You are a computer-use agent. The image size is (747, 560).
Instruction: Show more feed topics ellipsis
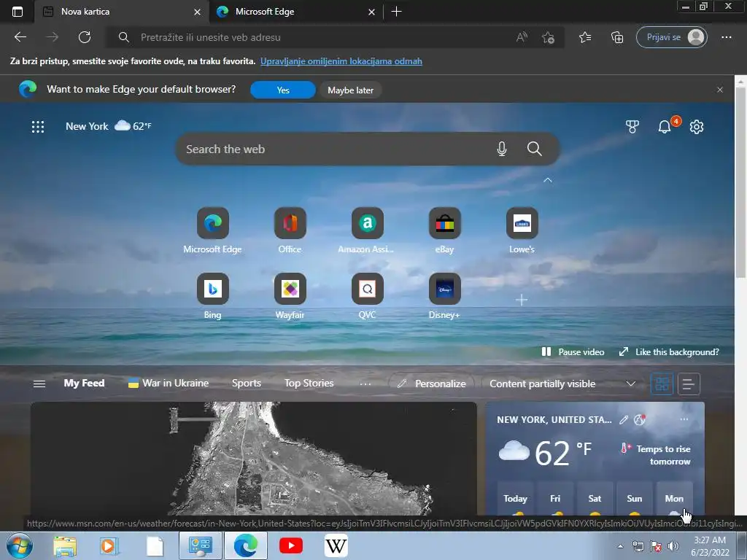365,384
